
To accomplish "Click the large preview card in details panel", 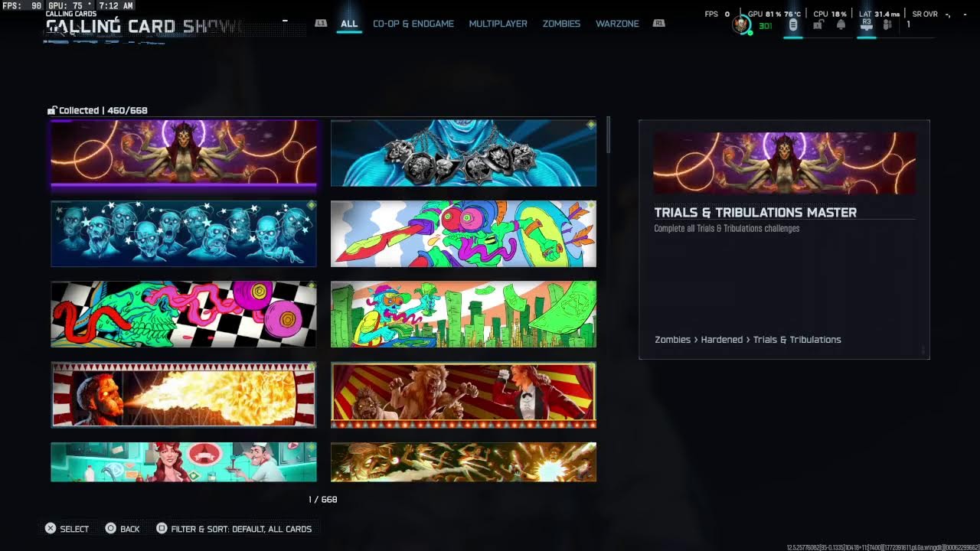I will click(784, 163).
